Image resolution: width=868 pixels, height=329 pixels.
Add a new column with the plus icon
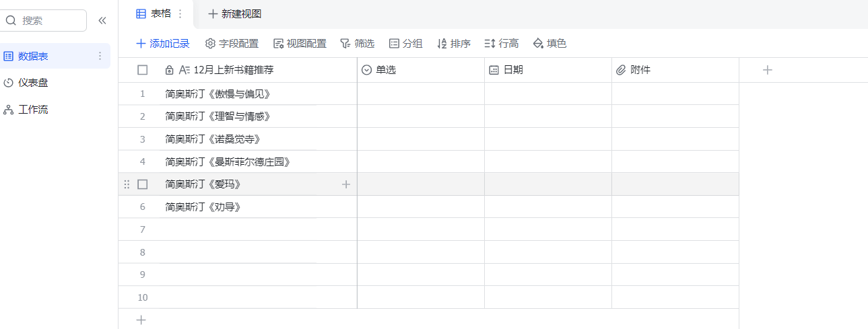pyautogui.click(x=767, y=70)
